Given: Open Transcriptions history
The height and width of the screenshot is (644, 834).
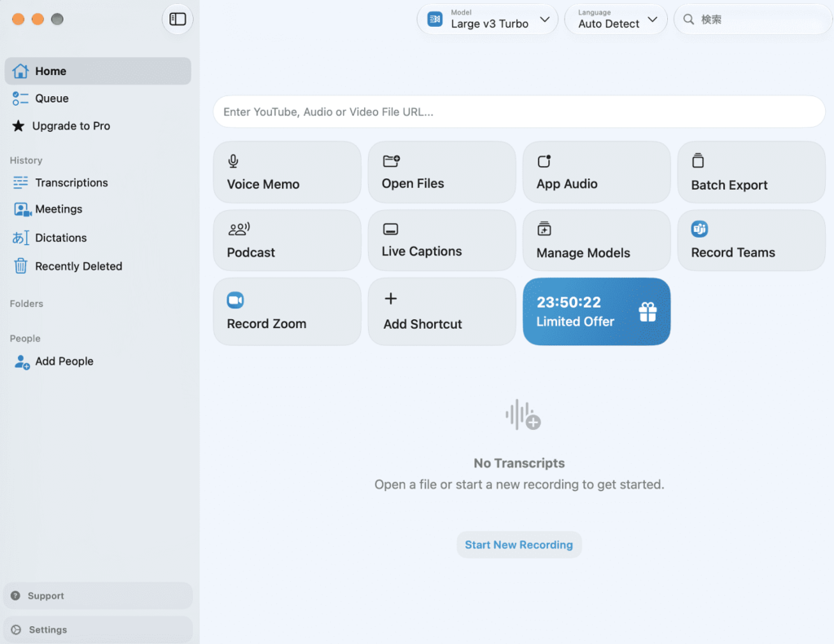Looking at the screenshot, I should (x=98, y=182).
